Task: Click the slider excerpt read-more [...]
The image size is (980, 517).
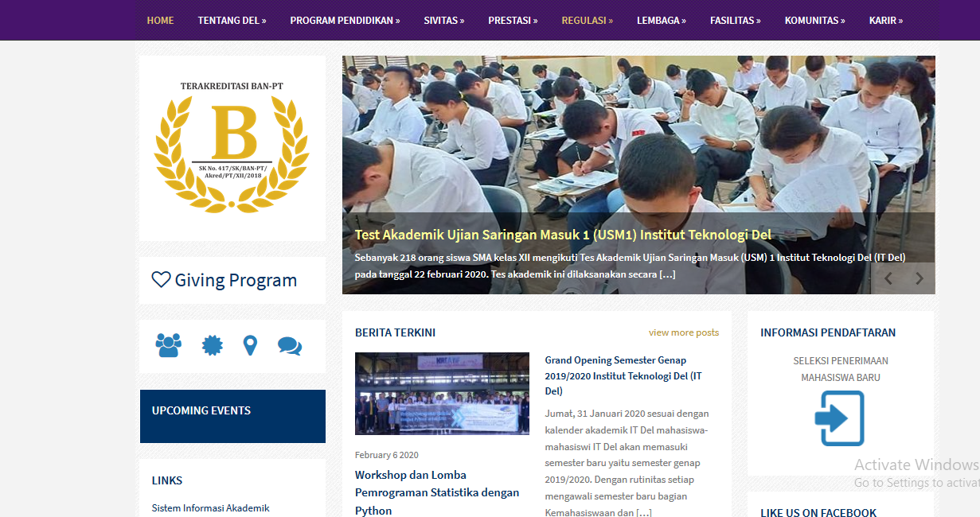Action: tap(667, 274)
